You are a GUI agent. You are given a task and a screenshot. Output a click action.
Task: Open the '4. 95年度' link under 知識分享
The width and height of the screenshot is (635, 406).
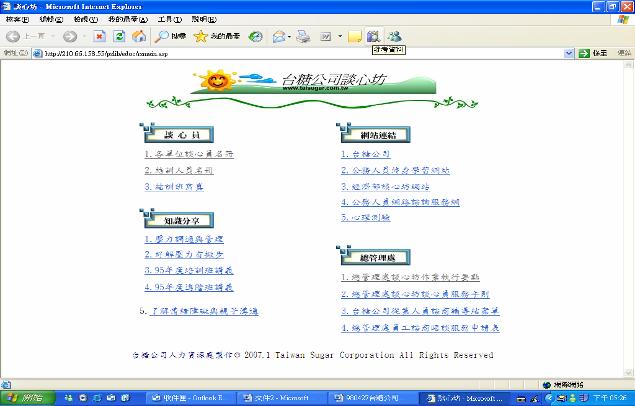click(x=189, y=287)
